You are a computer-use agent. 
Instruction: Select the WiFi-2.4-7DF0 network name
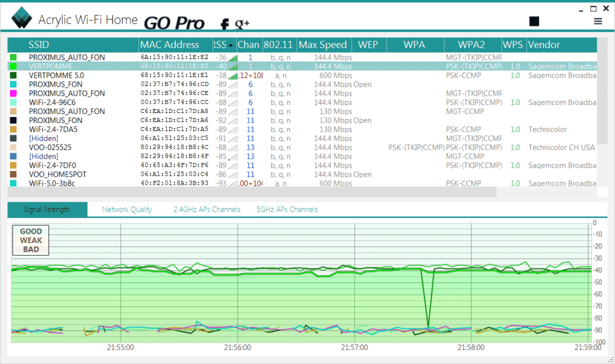pos(52,166)
